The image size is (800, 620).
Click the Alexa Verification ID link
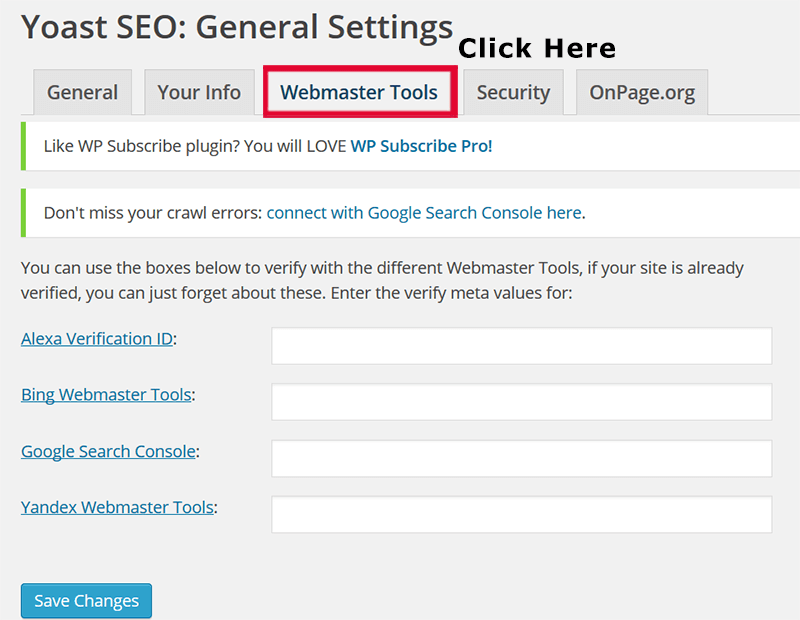pyautogui.click(x=97, y=339)
